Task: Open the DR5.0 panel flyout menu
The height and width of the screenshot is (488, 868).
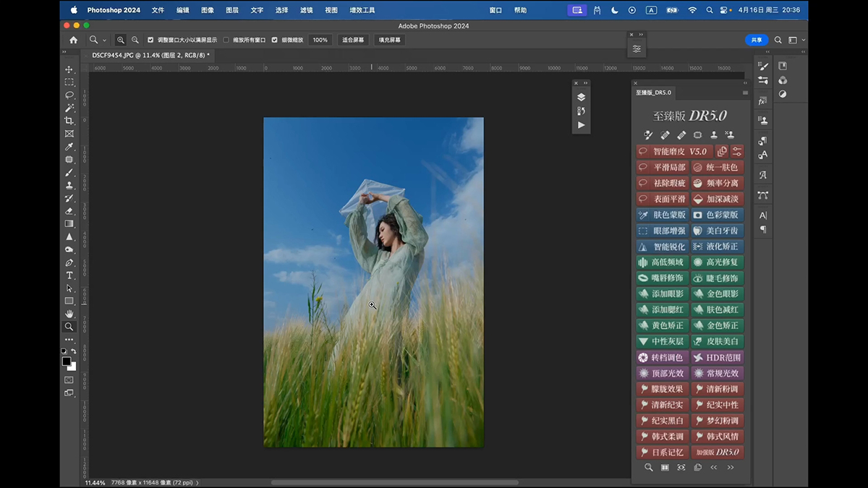Action: pyautogui.click(x=745, y=93)
